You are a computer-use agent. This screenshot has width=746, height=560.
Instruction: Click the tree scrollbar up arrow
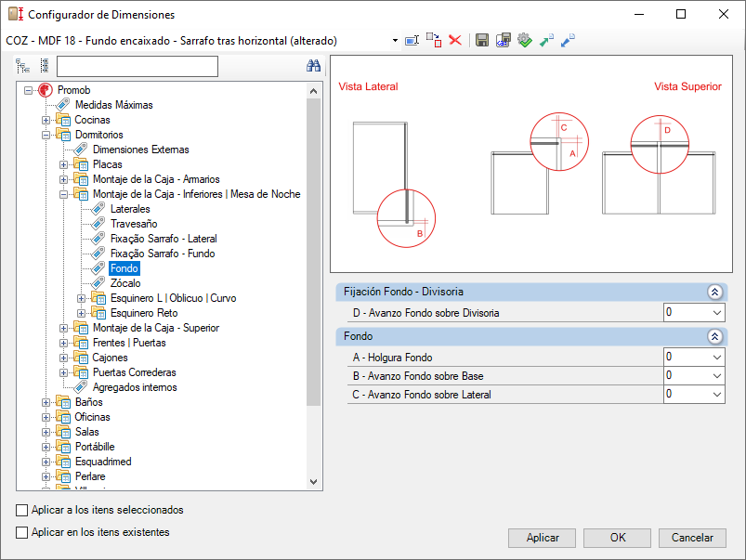(x=313, y=90)
